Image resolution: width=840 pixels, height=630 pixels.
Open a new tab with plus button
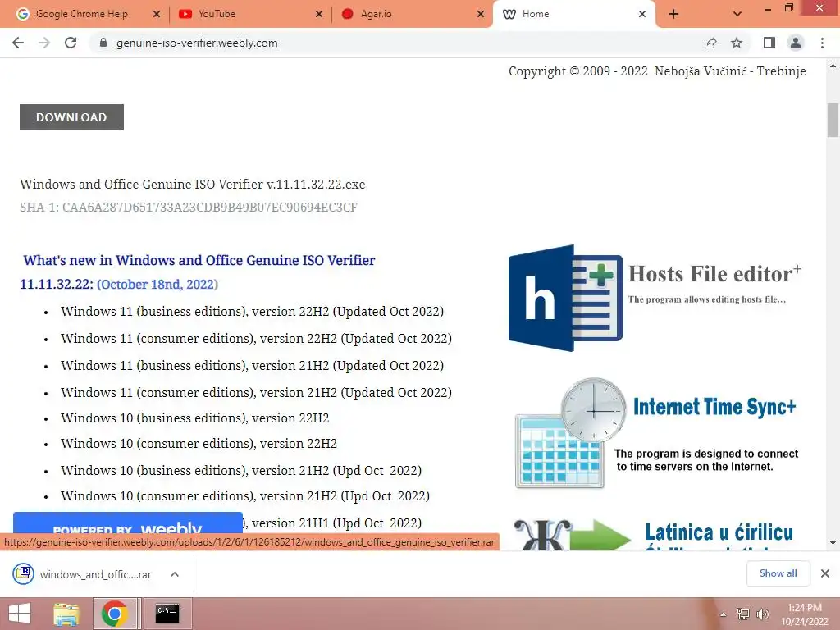673,14
